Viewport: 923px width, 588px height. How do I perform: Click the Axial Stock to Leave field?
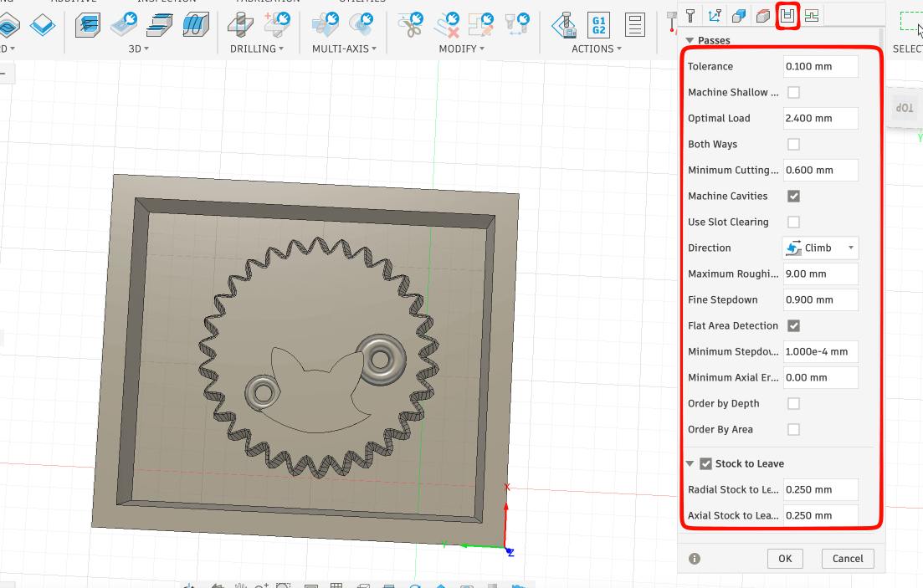coord(821,515)
